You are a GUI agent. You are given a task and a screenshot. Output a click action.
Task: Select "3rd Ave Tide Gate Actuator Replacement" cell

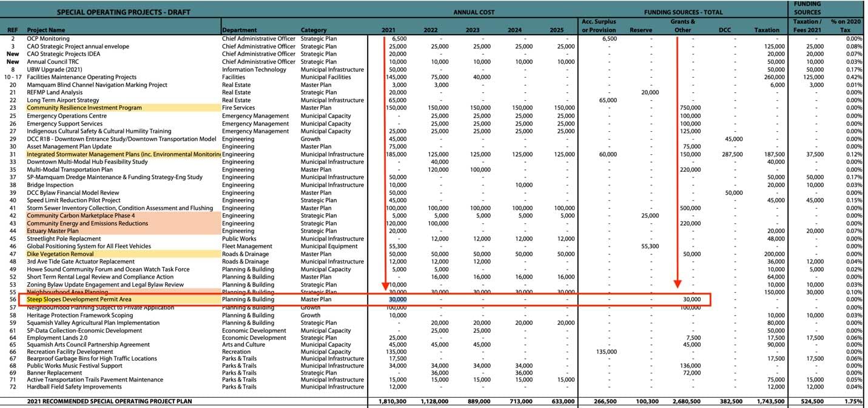(81, 262)
